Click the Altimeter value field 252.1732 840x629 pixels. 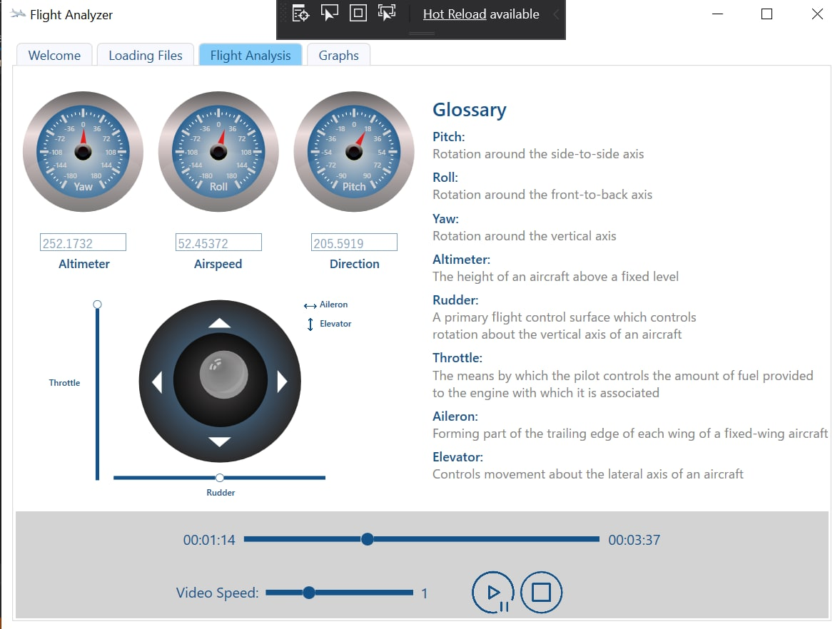coord(83,242)
